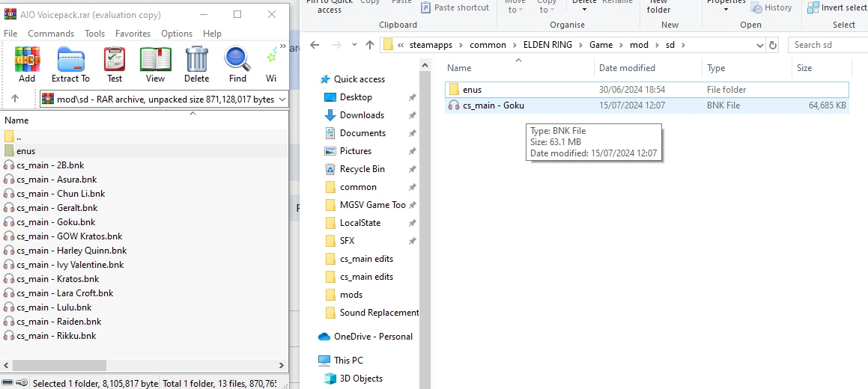The height and width of the screenshot is (389, 868).
Task: Select cs_main - Goku.bnk in the archive
Action: 49,222
